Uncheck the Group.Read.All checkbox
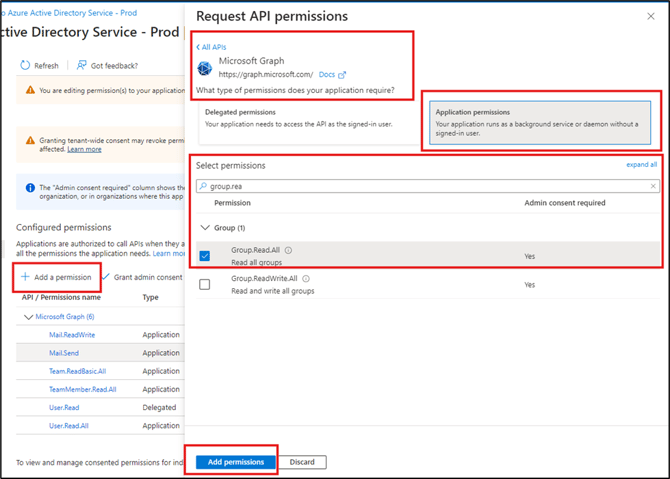Image resolution: width=670 pixels, height=479 pixels. click(205, 256)
